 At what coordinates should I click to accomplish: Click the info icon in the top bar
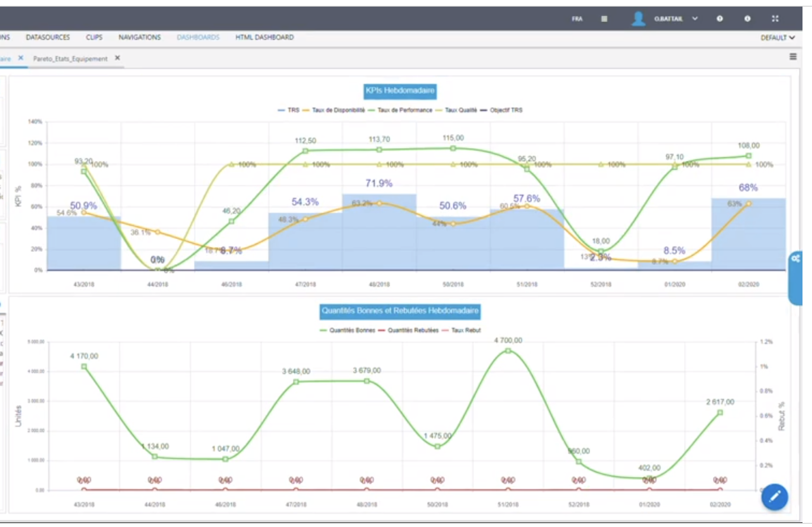[748, 19]
